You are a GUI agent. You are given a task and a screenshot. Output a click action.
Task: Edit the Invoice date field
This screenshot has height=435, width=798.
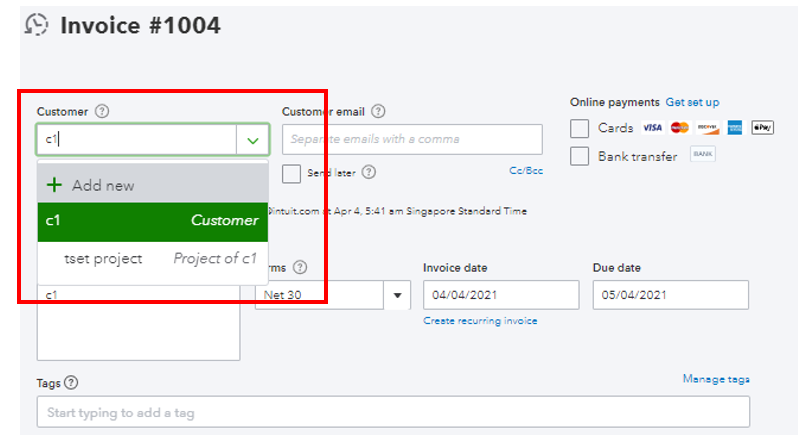click(501, 295)
